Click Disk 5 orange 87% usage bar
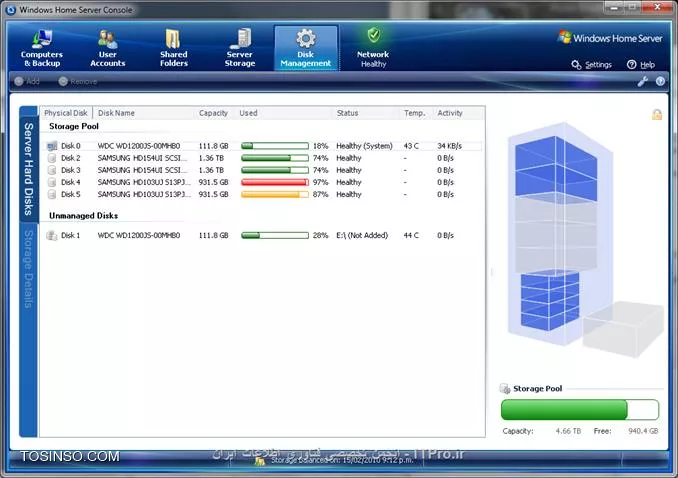Image resolution: width=678 pixels, height=478 pixels. pos(275,195)
